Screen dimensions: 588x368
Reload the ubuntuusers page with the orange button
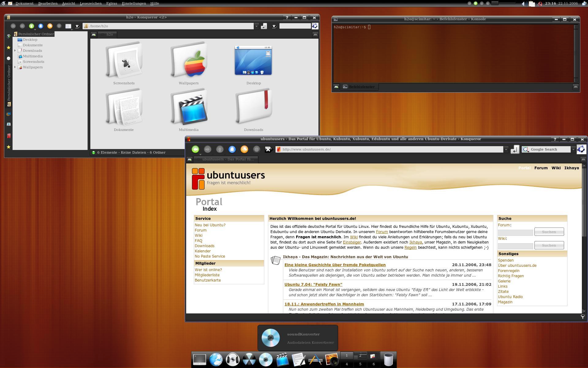[244, 149]
